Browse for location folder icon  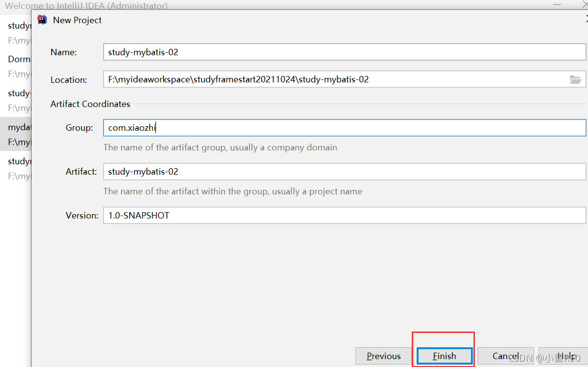tap(575, 79)
